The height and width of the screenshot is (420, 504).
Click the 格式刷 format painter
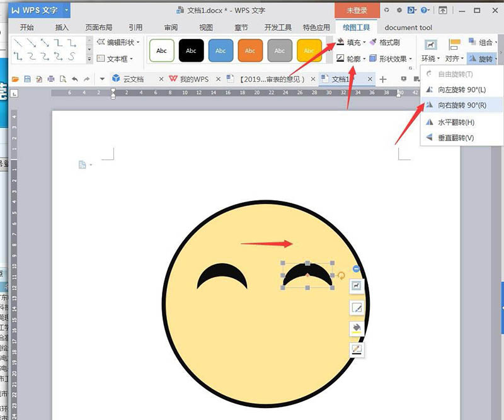[385, 42]
